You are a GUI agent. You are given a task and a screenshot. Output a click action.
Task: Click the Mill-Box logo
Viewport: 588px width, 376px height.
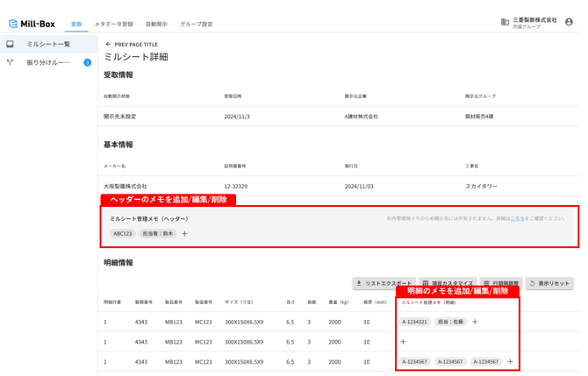[32, 24]
